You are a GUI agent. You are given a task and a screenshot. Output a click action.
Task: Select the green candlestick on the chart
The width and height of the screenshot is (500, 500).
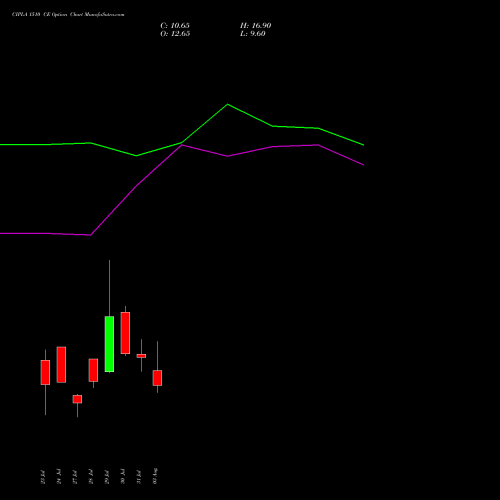coord(109,344)
